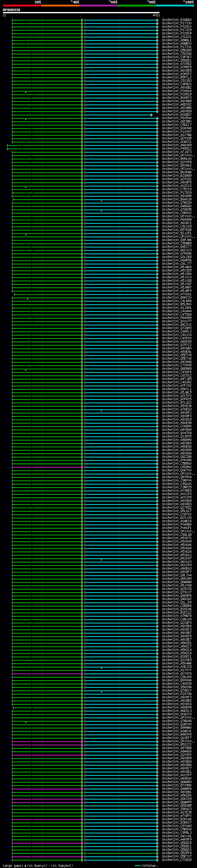
Task: Open hit UniRef100_P17330
Action: [177, 23]
